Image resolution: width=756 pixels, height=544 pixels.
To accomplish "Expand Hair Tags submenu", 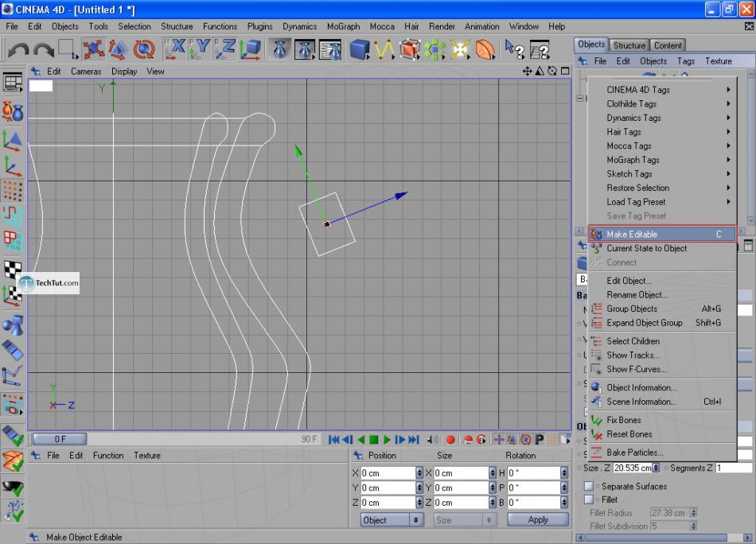I will pos(662,131).
